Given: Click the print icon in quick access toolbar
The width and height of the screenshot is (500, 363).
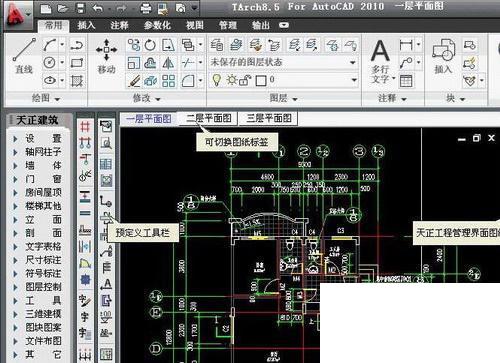Looking at the screenshot, I should tap(146, 8).
